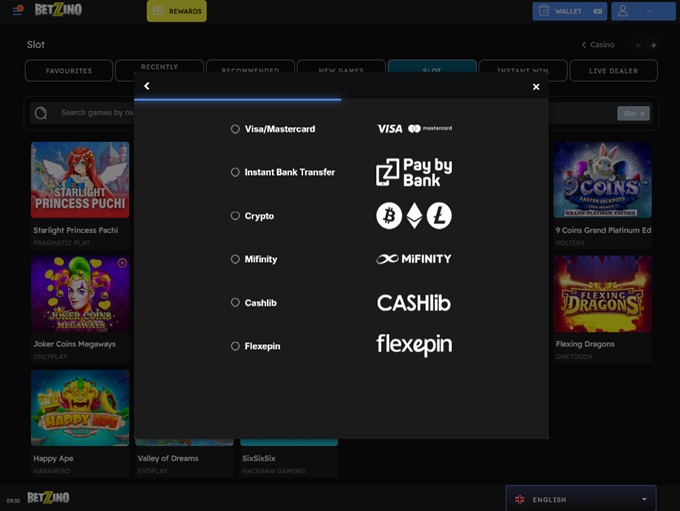Select Instant Bank Transfer radio option

point(235,172)
